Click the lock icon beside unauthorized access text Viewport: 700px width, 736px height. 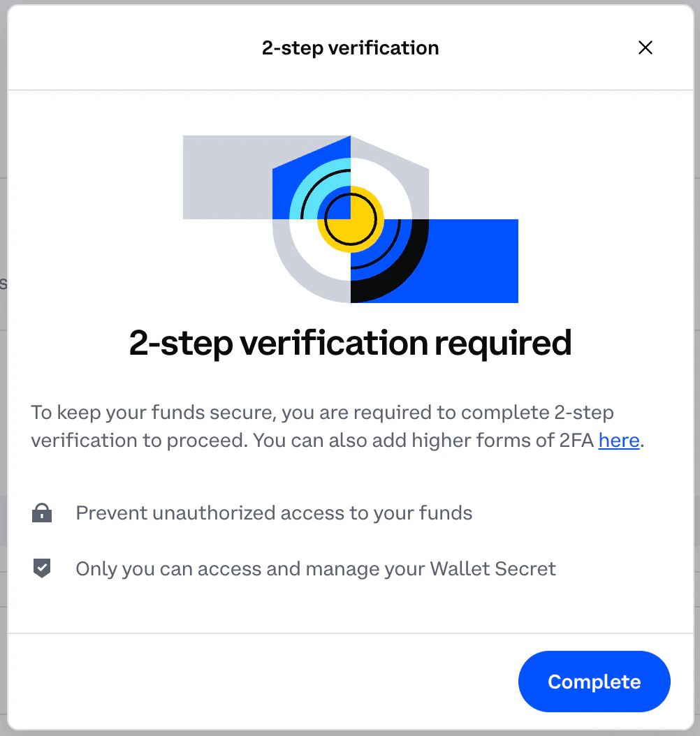(x=42, y=513)
